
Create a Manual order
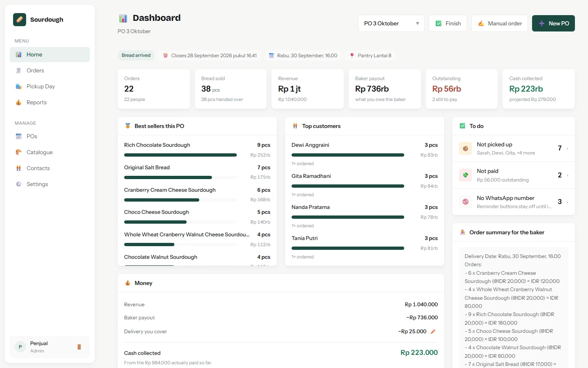click(499, 23)
